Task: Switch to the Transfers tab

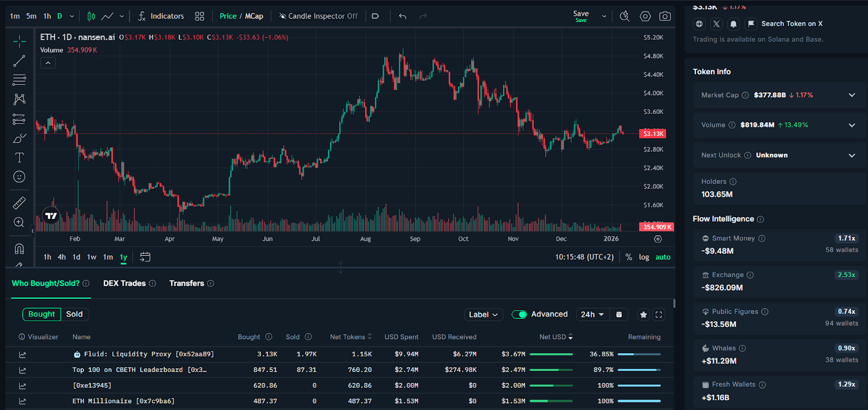Action: (x=187, y=283)
